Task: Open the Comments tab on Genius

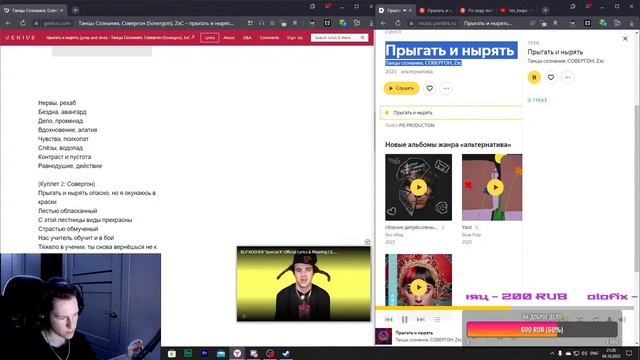Action: coord(269,38)
